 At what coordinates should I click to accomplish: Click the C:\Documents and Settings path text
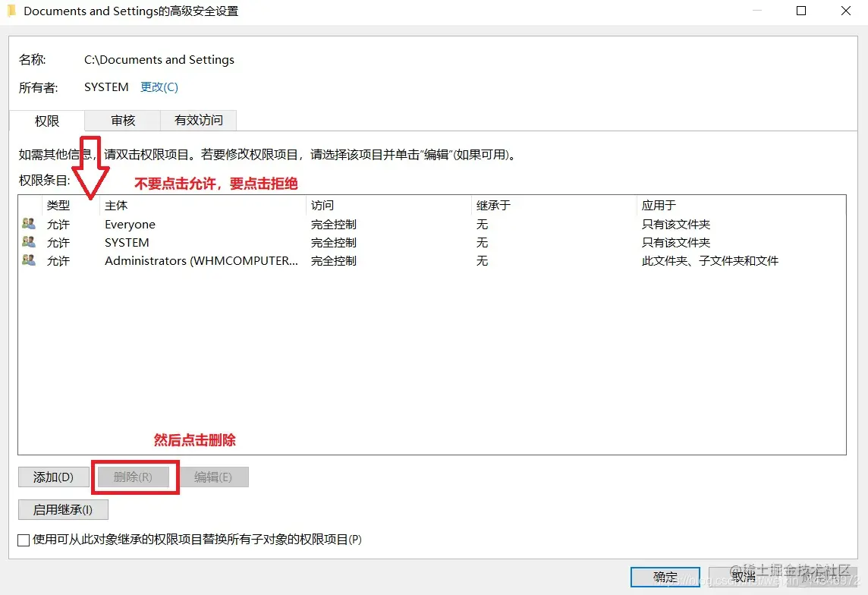pyautogui.click(x=159, y=60)
